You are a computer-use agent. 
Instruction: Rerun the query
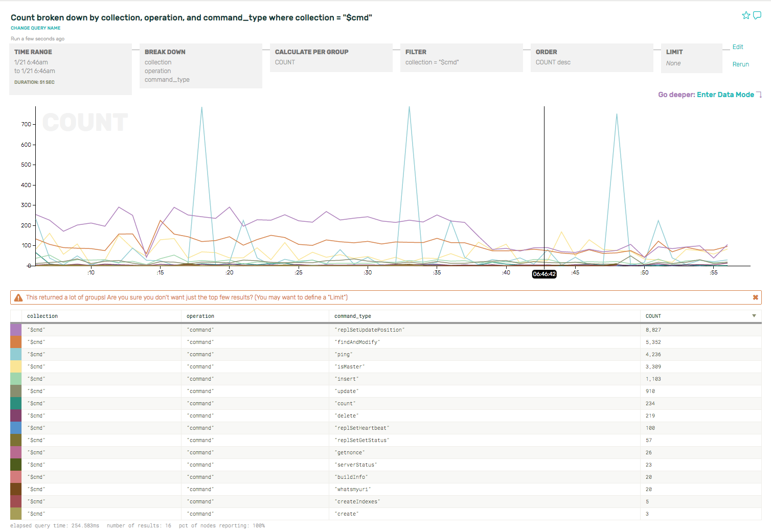(x=740, y=64)
